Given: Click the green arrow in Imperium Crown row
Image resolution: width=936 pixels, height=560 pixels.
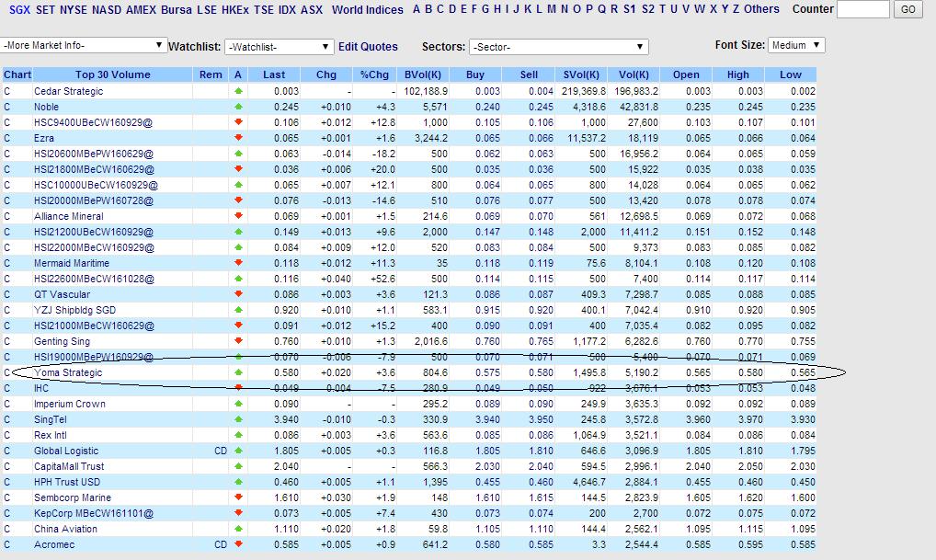Looking at the screenshot, I should pyautogui.click(x=238, y=404).
